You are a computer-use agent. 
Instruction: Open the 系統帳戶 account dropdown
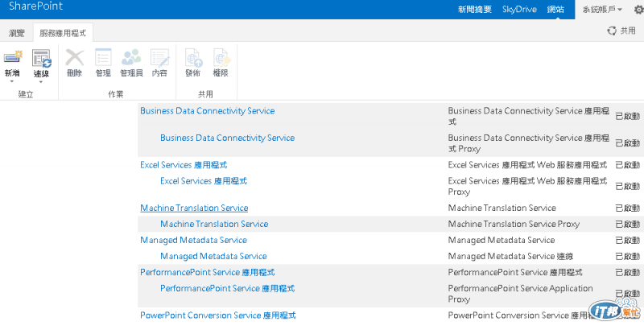click(x=602, y=10)
